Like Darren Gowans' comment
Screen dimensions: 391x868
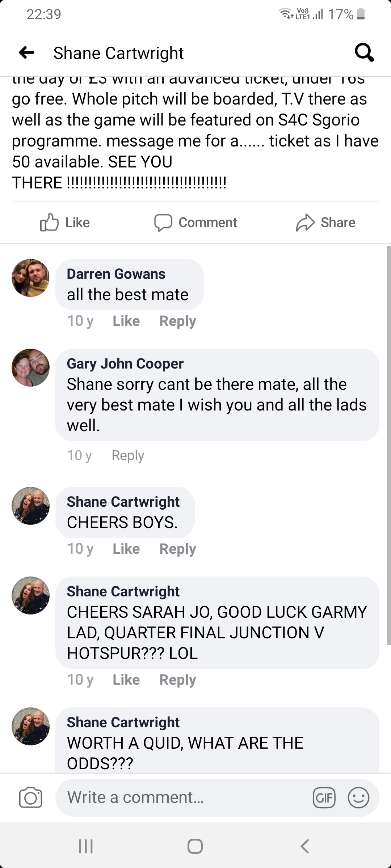126,321
